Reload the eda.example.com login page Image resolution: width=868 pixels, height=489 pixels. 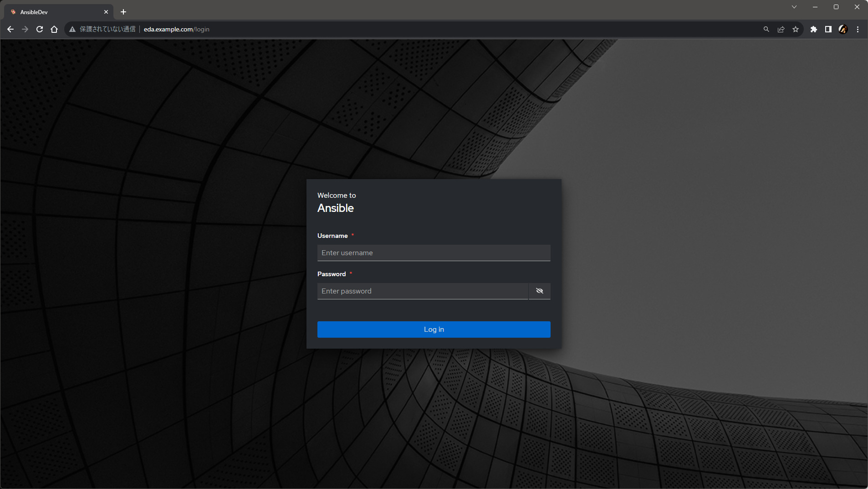40,29
